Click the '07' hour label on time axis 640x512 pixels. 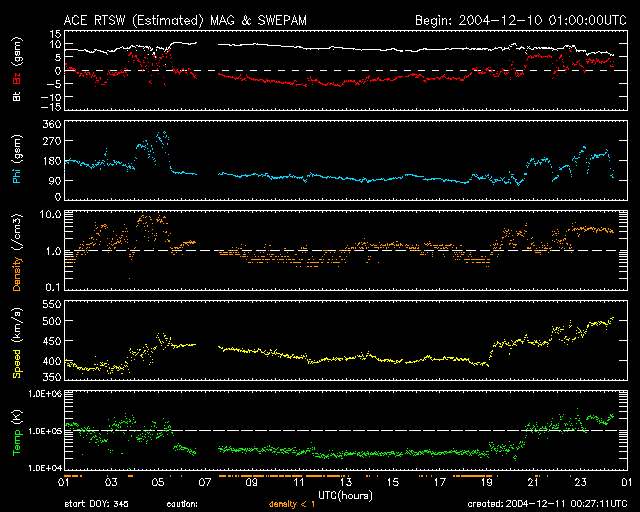(205, 482)
